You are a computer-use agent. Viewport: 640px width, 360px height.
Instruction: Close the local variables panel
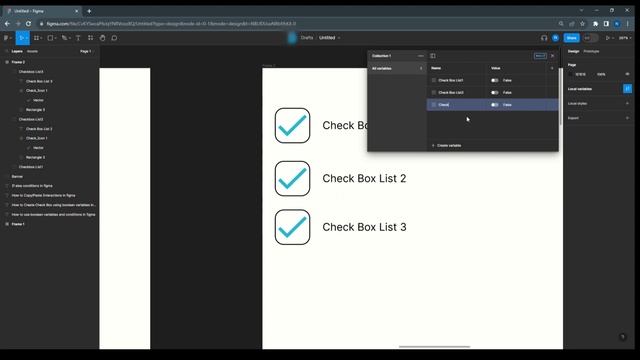[x=552, y=56]
